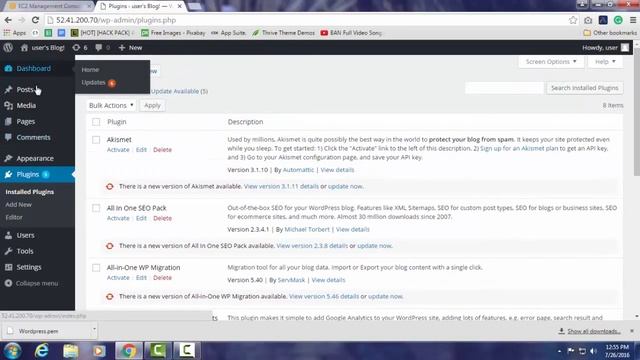
Task: Click the browser back arrow
Action: pos(8,20)
